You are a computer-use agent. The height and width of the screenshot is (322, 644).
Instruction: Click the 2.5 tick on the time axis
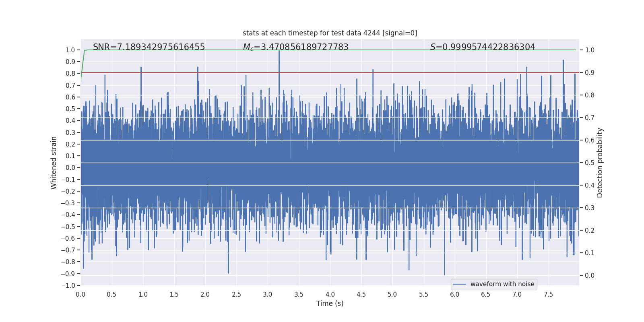click(x=236, y=295)
